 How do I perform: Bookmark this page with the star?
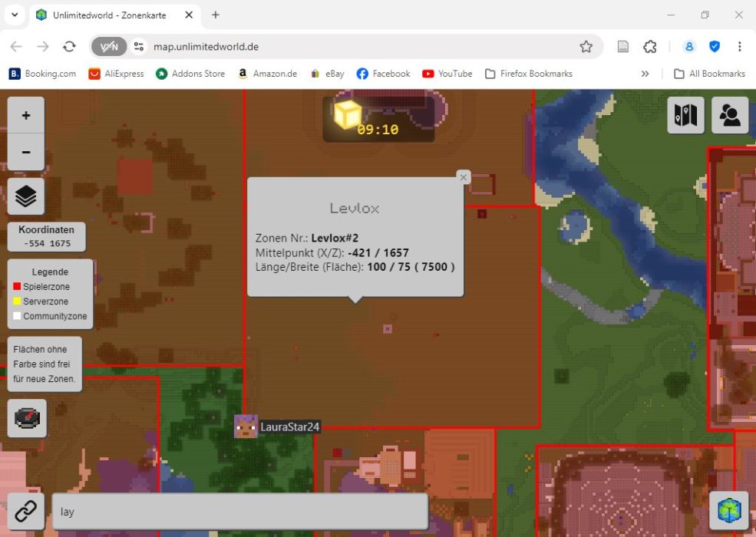tap(586, 47)
